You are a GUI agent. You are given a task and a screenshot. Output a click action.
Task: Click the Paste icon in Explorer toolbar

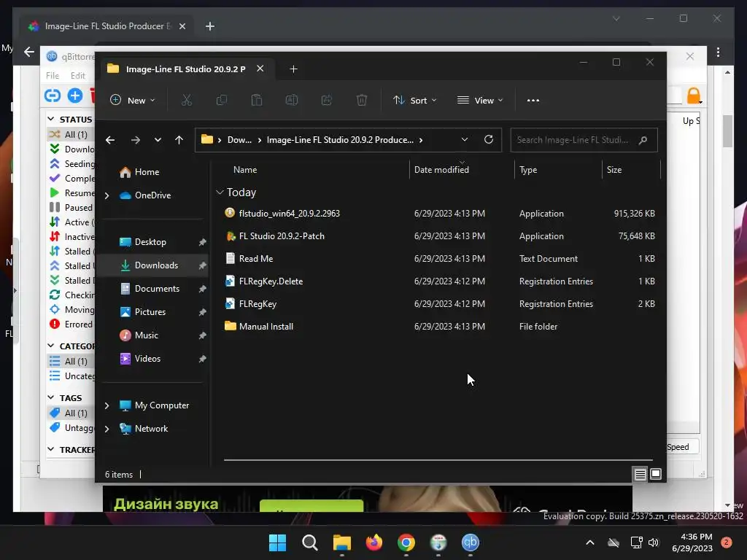[256, 100]
